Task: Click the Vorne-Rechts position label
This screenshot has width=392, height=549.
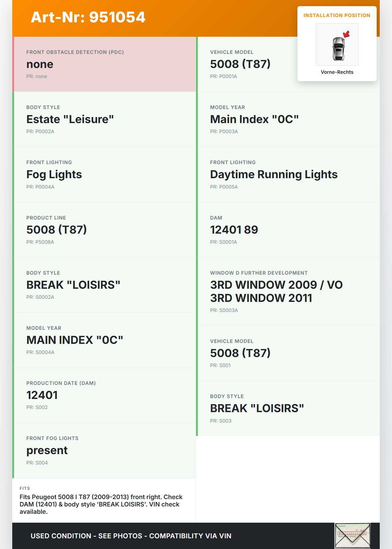Action: click(337, 72)
